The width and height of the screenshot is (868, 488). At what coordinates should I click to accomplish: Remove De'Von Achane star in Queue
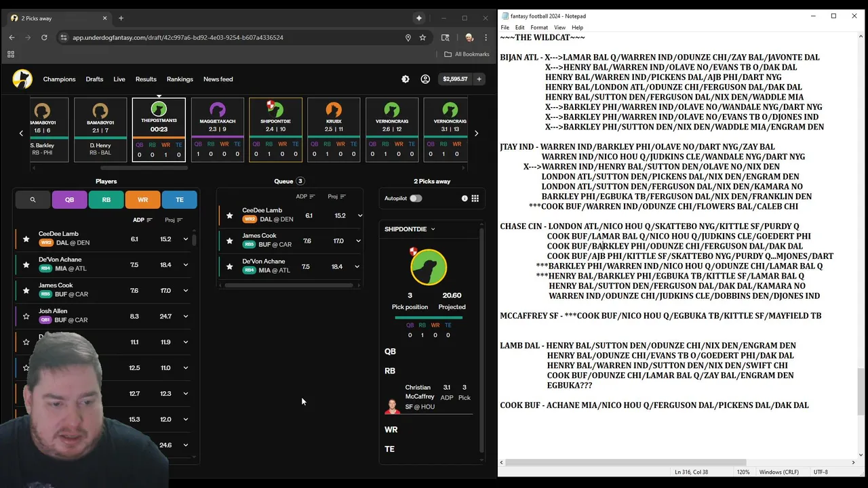pos(229,267)
